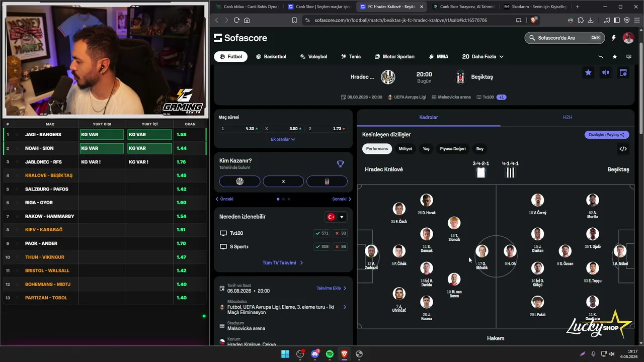Favorite the match with the star icon
644x362 pixels.
(x=588, y=72)
